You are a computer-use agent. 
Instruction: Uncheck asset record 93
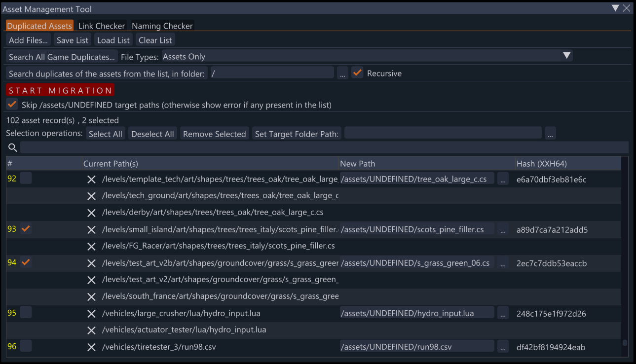[26, 229]
